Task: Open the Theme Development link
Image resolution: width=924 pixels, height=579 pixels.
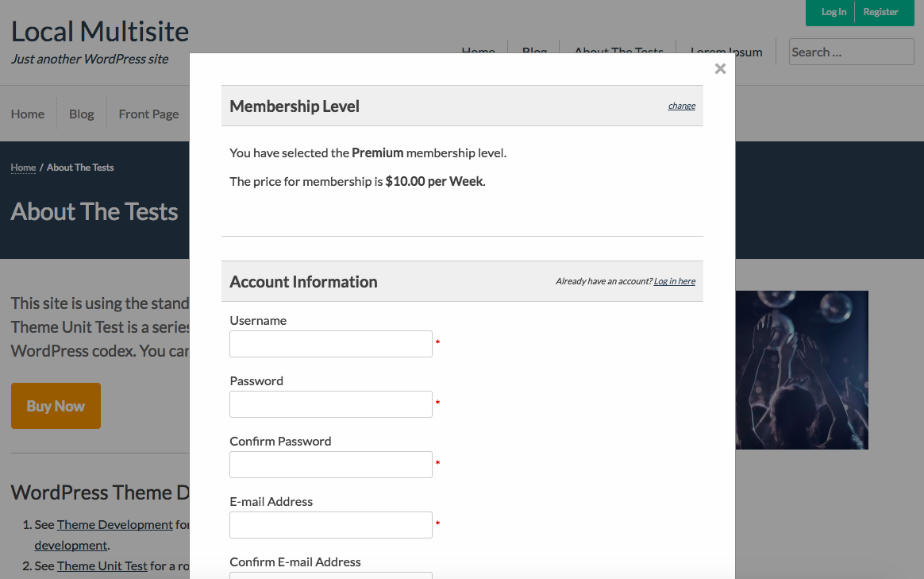Action: tap(114, 524)
